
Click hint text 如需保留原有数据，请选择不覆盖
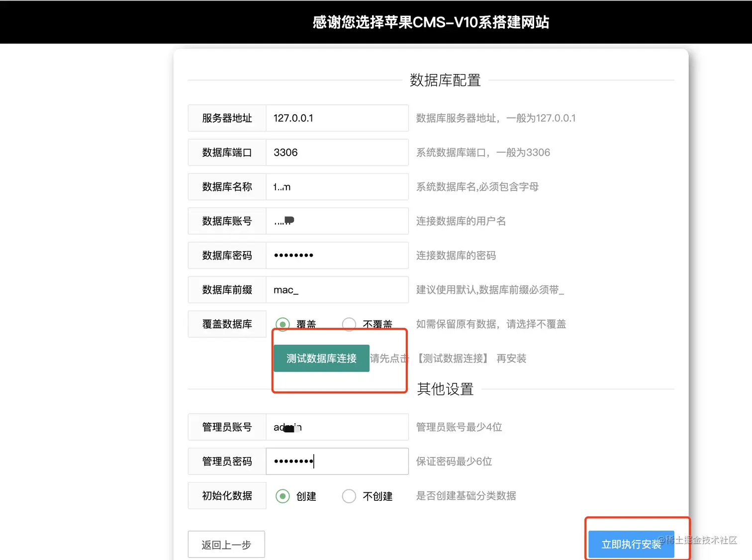[x=491, y=324]
